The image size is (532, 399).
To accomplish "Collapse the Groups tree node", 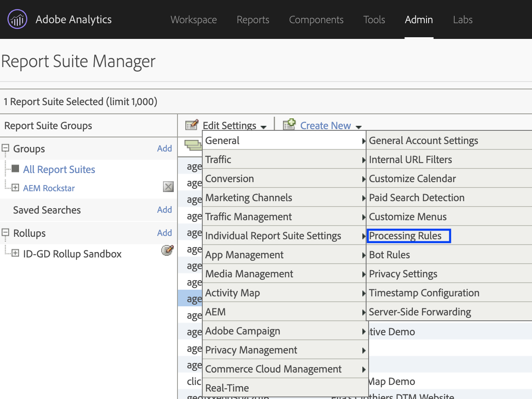I will (x=5, y=148).
